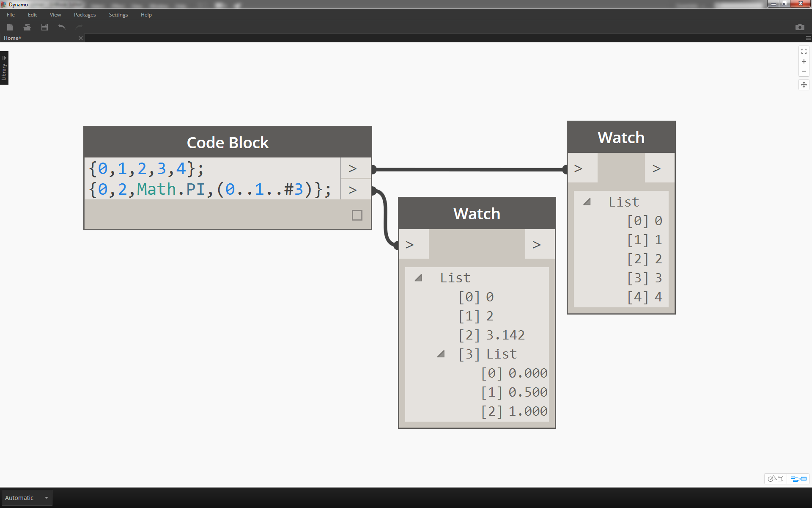This screenshot has width=812, height=508.
Task: Click the upper Watch node output port
Action: (x=659, y=168)
